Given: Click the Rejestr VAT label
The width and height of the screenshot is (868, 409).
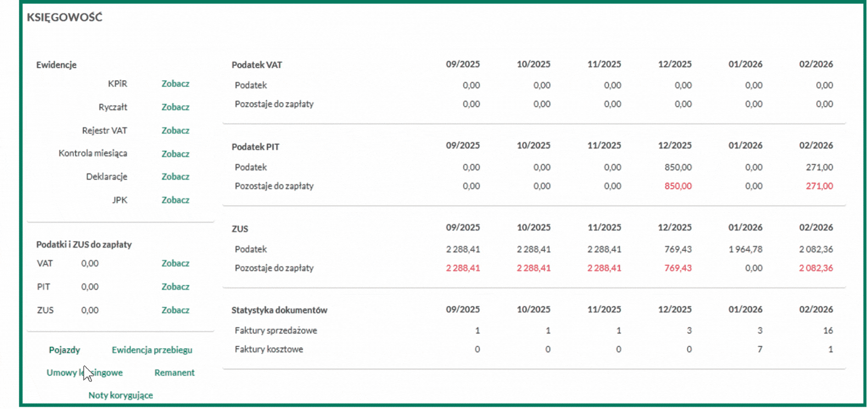Looking at the screenshot, I should pyautogui.click(x=105, y=130).
